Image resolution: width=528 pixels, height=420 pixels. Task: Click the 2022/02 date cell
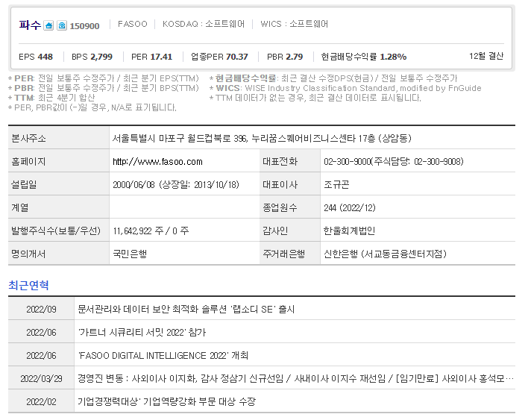(x=41, y=402)
